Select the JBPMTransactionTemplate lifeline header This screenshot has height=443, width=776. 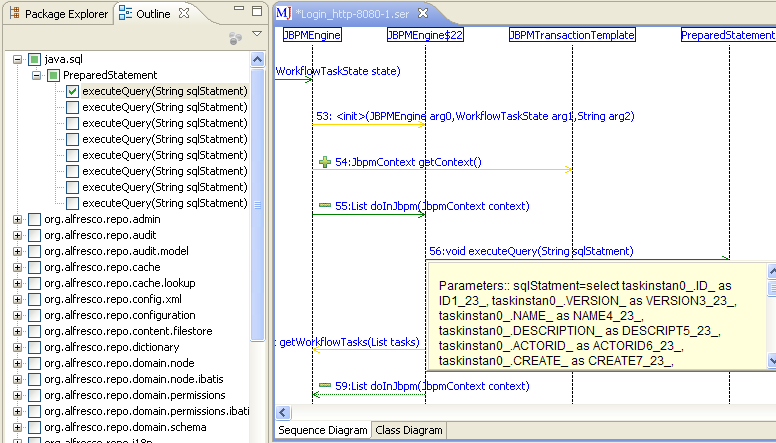point(572,35)
